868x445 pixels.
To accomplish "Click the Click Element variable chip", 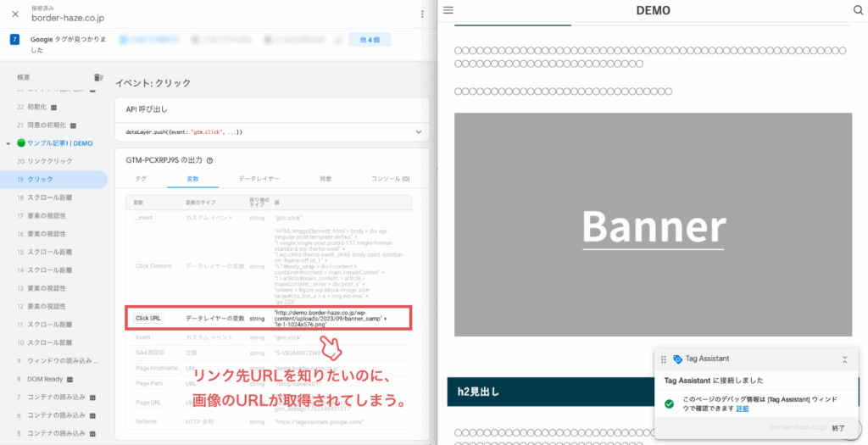I will click(x=153, y=266).
